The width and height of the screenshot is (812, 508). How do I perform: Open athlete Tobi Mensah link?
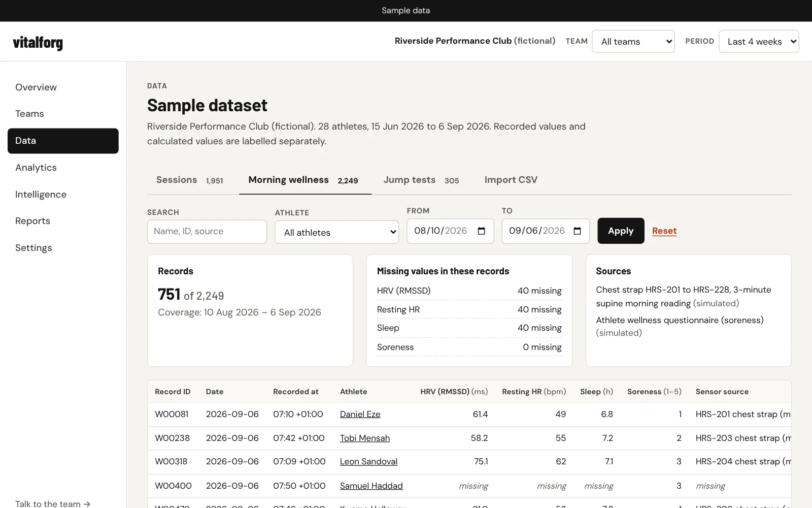coord(365,438)
